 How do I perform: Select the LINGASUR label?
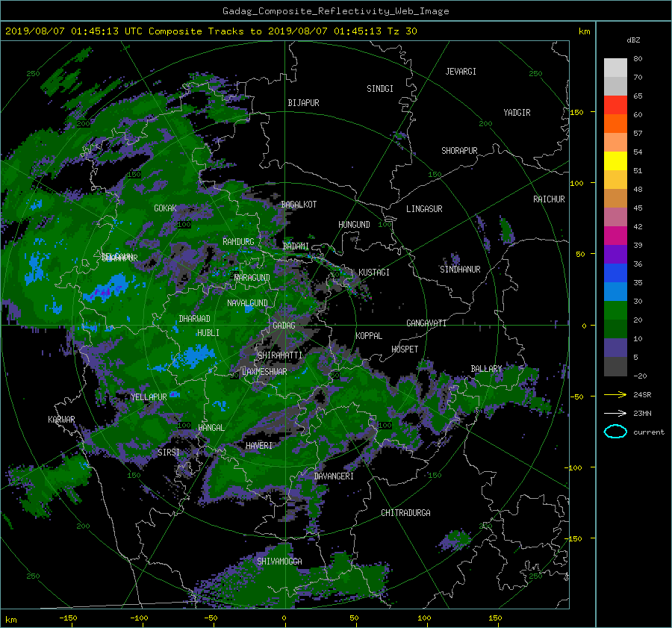tap(424, 209)
